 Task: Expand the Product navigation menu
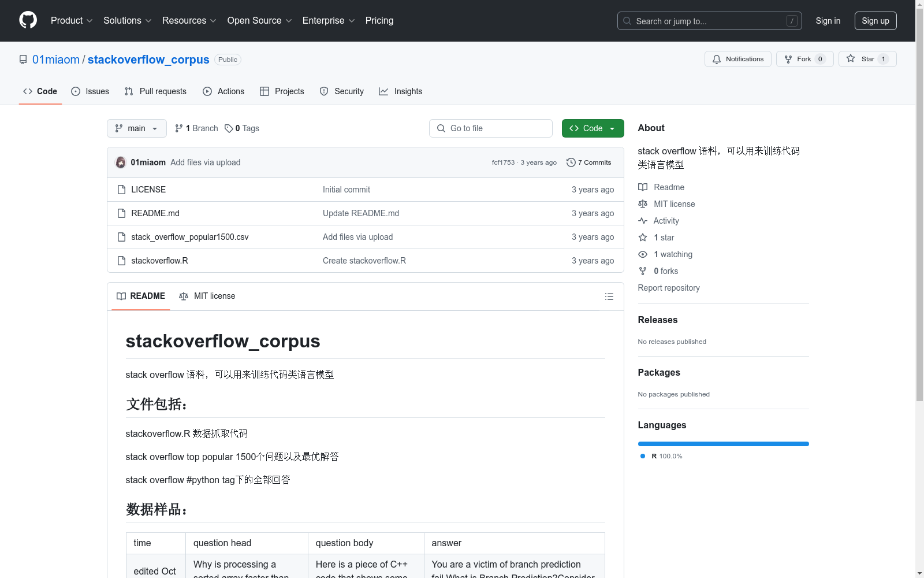[x=71, y=20]
